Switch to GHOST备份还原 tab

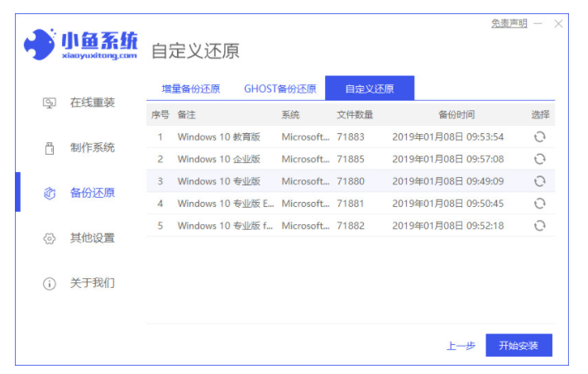pos(280,89)
